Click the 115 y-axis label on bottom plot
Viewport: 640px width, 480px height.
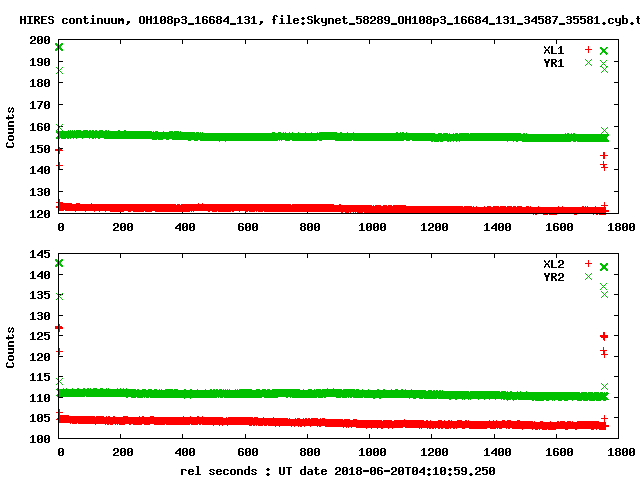pos(40,378)
